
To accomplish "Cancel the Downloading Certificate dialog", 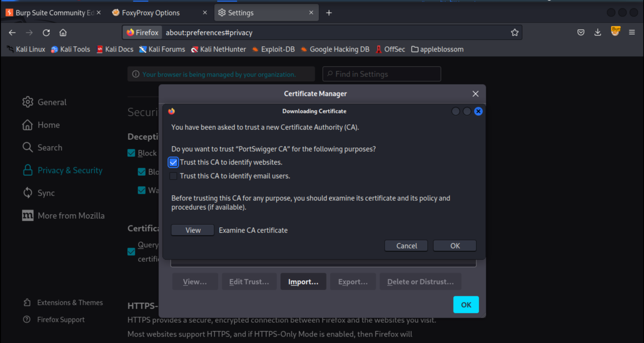I will [x=407, y=246].
